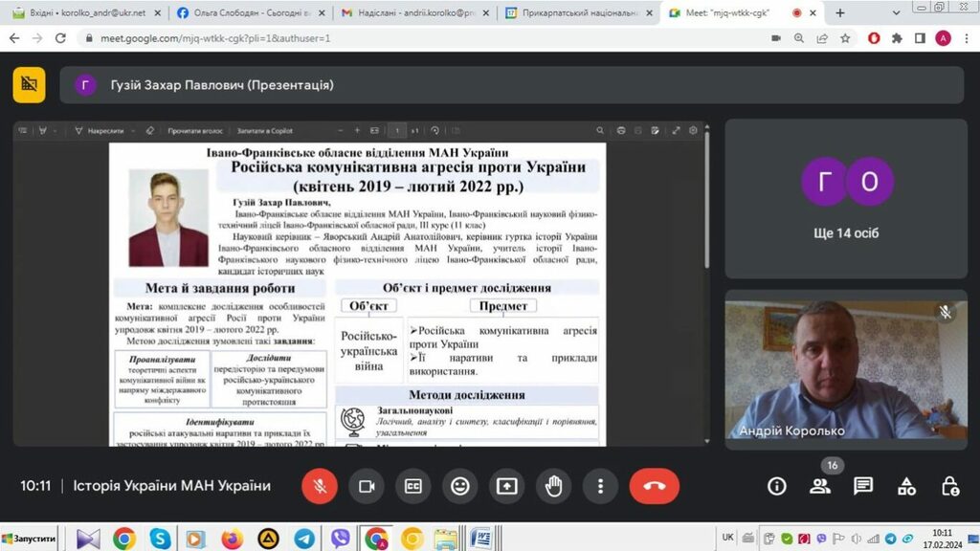Image resolution: width=980 pixels, height=551 pixels.
Task: Unmute the microphone in Meet
Action: (320, 486)
